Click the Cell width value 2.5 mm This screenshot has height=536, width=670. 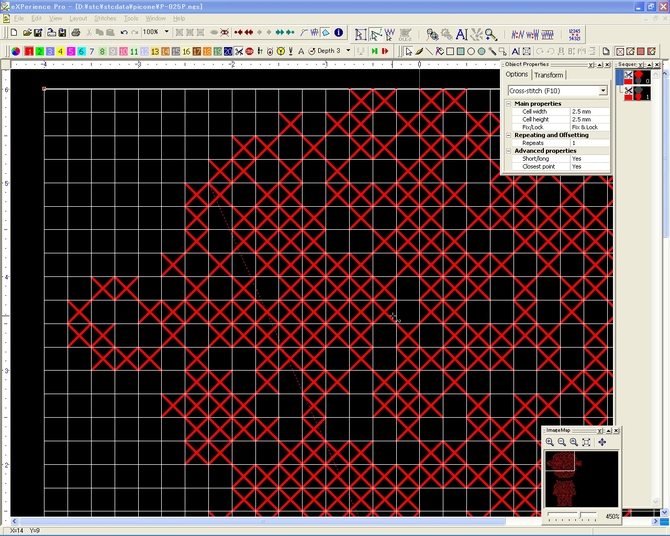coord(590,112)
